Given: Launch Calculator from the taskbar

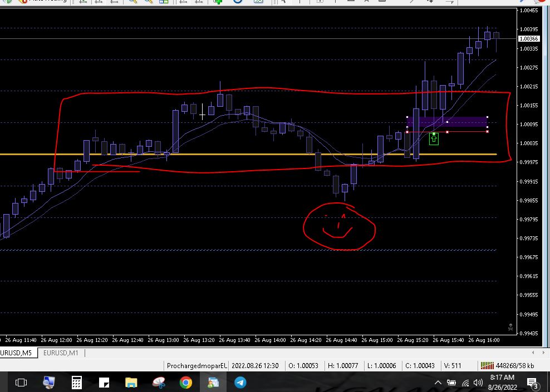Looking at the screenshot, I should tap(76, 383).
